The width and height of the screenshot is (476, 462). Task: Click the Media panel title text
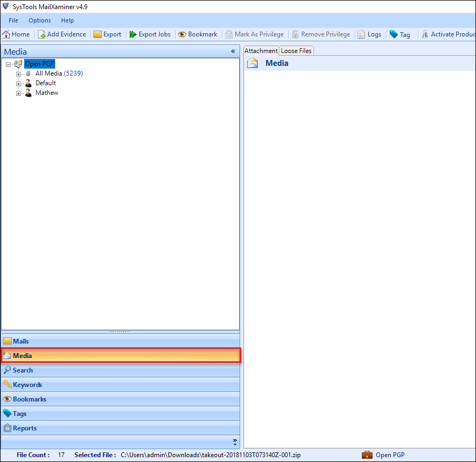(x=15, y=51)
